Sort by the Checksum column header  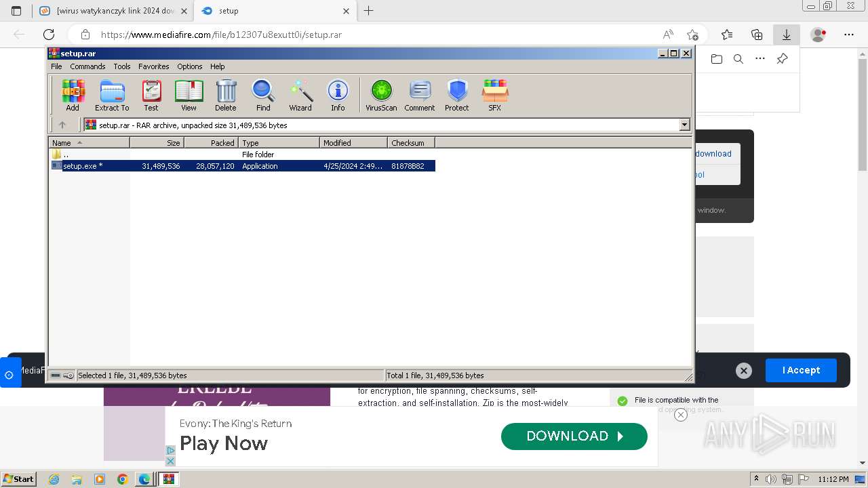pyautogui.click(x=411, y=142)
